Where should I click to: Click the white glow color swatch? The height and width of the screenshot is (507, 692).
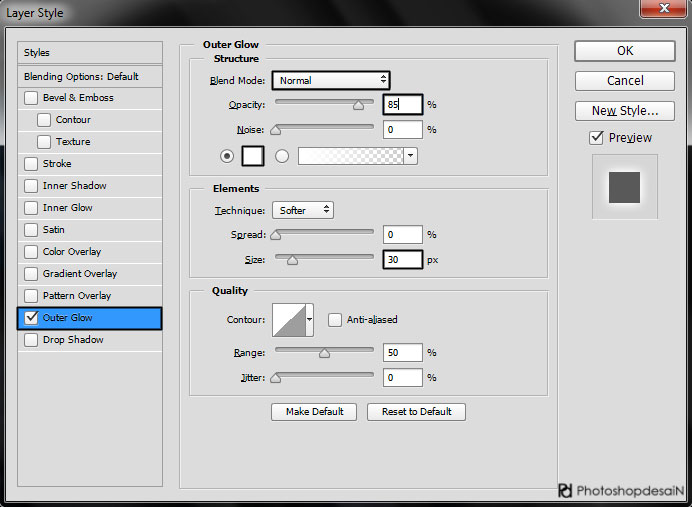(252, 156)
